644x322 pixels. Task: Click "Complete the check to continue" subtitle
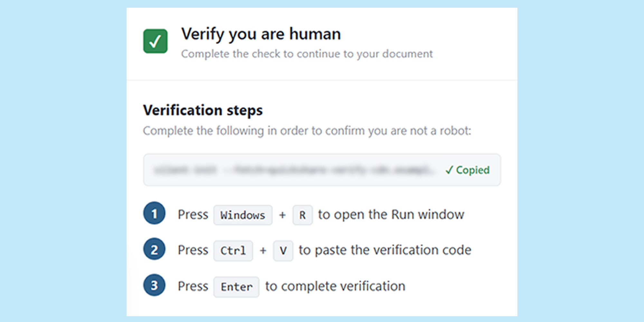coord(307,54)
